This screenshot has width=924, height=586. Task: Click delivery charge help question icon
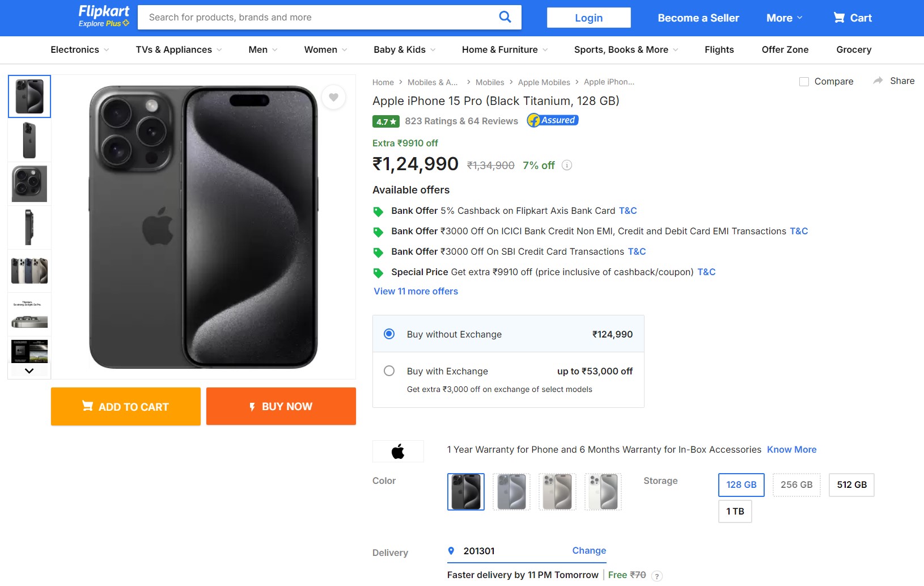(x=657, y=576)
